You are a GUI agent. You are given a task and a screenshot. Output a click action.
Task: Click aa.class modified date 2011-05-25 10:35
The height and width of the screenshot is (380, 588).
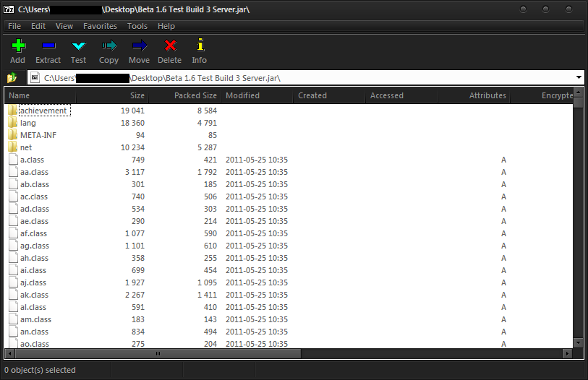pyautogui.click(x=257, y=172)
